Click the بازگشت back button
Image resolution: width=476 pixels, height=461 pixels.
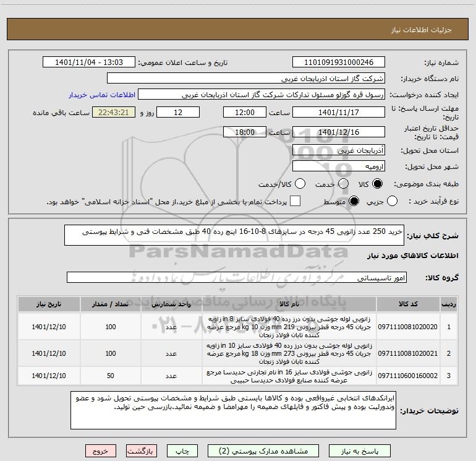point(142,451)
